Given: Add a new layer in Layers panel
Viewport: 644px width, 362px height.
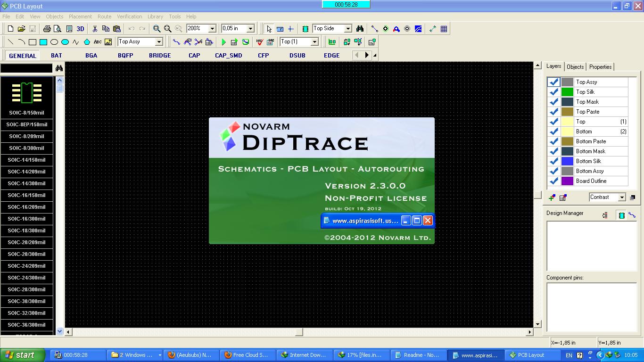Looking at the screenshot, I should coord(552,197).
